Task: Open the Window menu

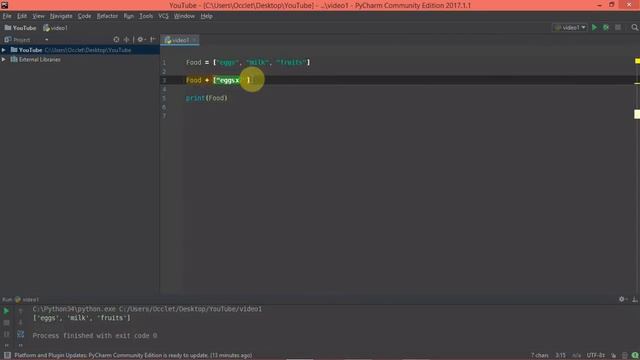Action: pyautogui.click(x=184, y=16)
